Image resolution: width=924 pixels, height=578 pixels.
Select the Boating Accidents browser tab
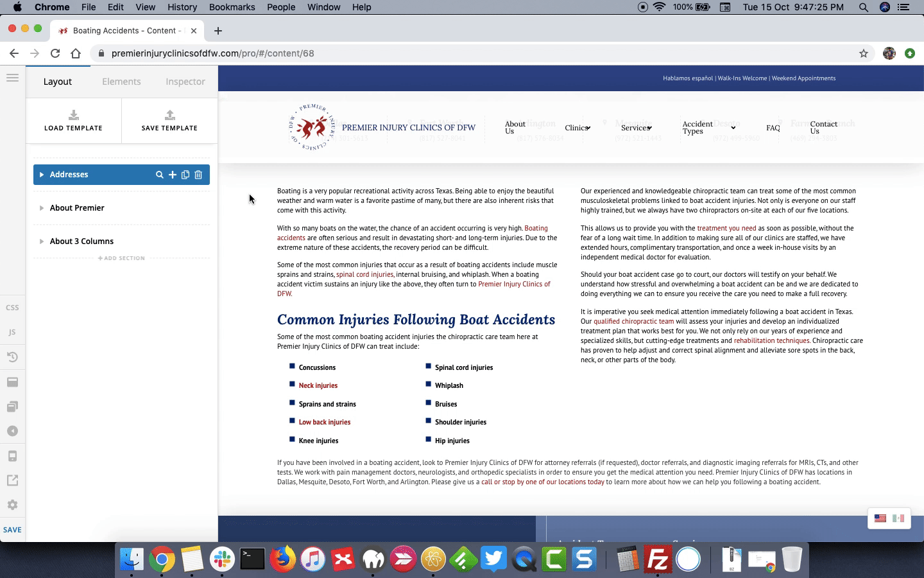pos(127,31)
